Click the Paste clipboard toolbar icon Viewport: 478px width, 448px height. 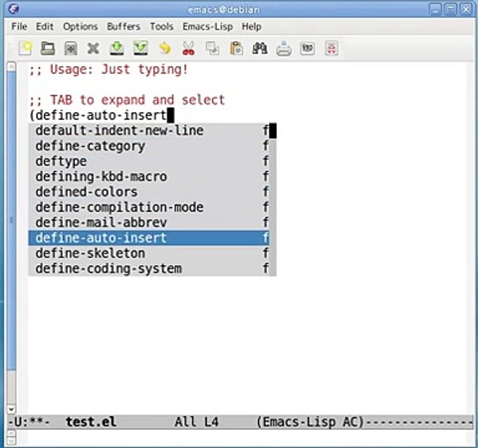[x=237, y=49]
